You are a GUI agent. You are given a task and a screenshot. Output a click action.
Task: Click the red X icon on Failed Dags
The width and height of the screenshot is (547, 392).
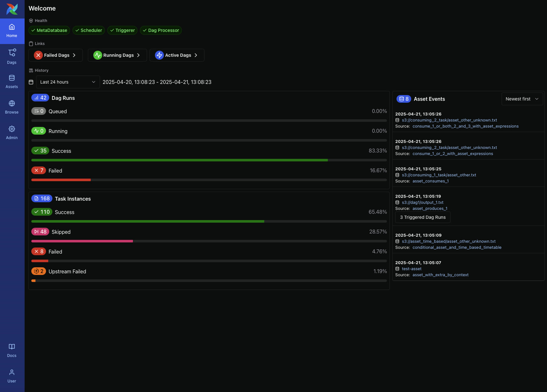[x=38, y=55]
